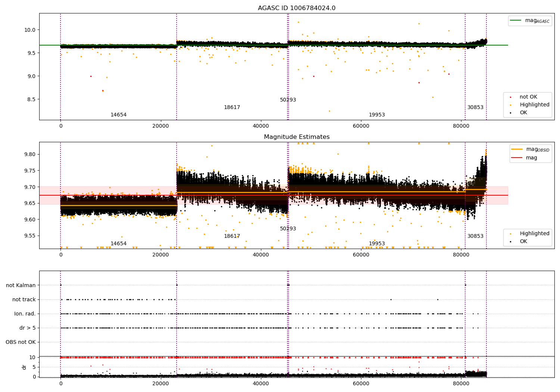The height and width of the screenshot is (392, 560).
Task: Click the "Magnitude Estimates" plot title
Action: click(x=297, y=137)
